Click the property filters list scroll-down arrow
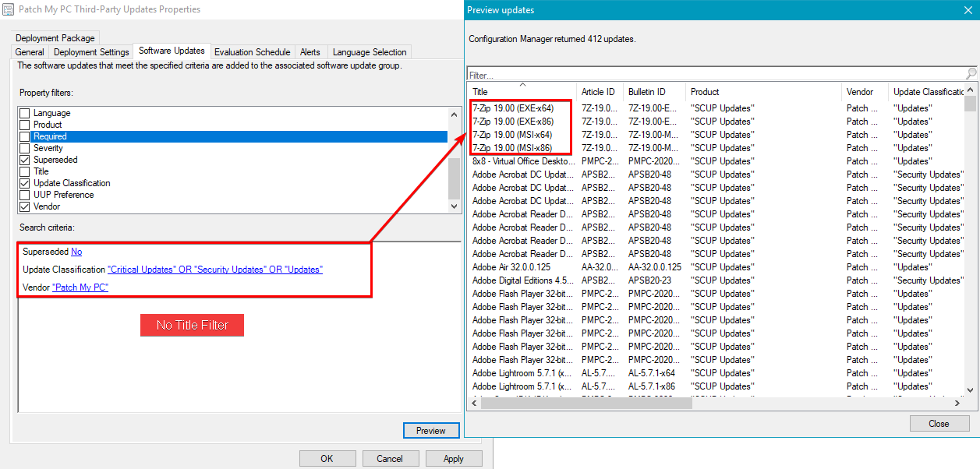The height and width of the screenshot is (469, 980). [x=455, y=206]
